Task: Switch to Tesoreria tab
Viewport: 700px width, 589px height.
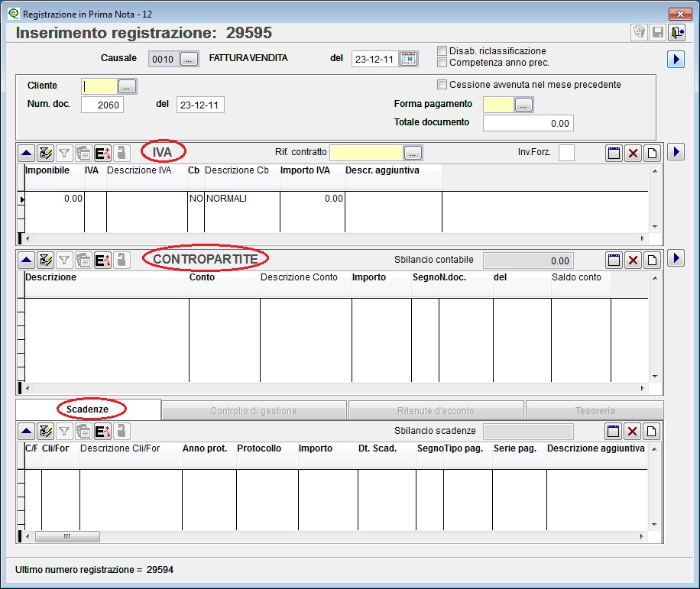Action: coord(595,410)
